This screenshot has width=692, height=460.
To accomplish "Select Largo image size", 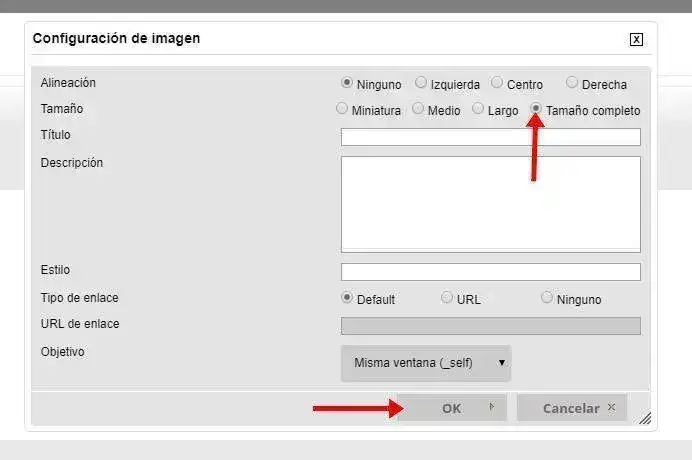I will pyautogui.click(x=478, y=109).
